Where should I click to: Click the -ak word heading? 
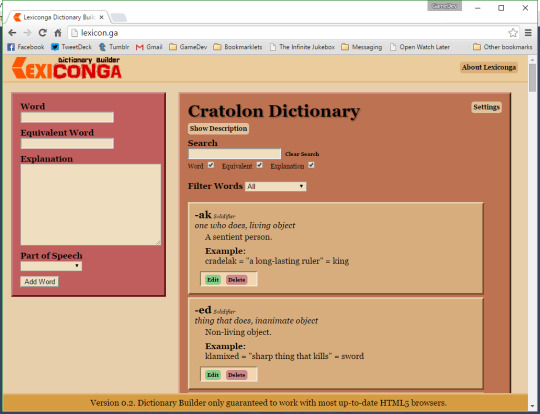(x=203, y=215)
